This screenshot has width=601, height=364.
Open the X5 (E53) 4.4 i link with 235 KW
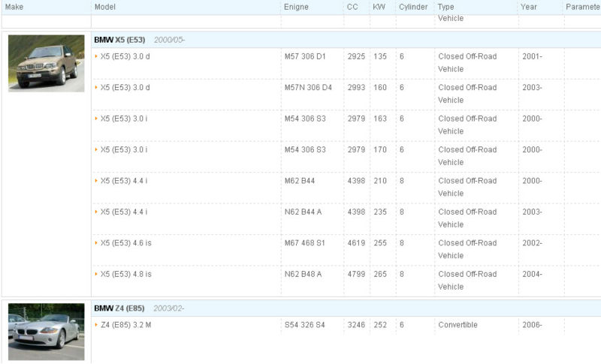124,212
